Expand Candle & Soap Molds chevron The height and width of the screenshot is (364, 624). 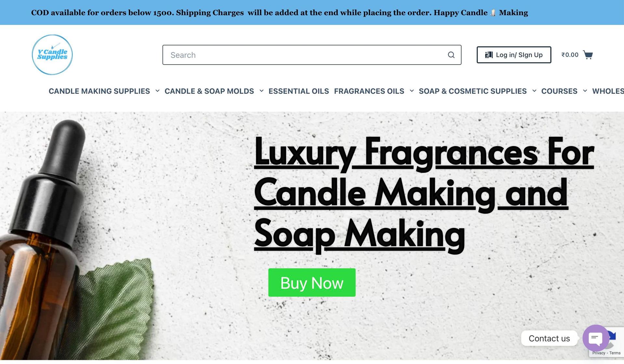(x=261, y=91)
